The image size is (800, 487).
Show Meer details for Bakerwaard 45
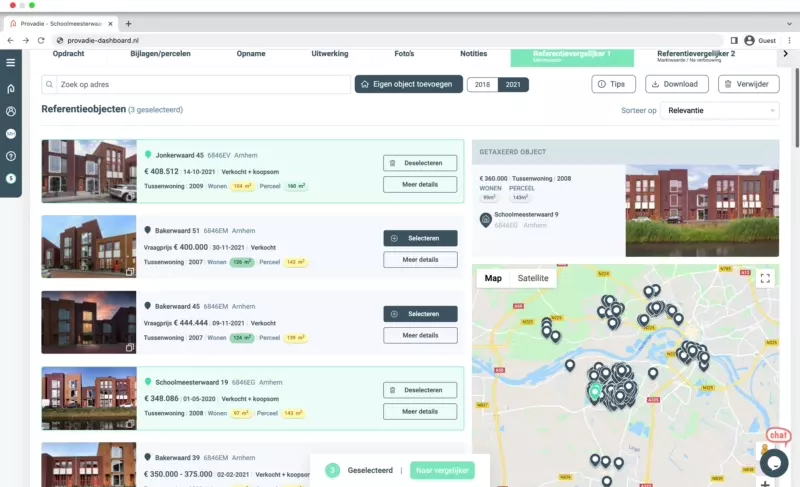pyautogui.click(x=420, y=336)
